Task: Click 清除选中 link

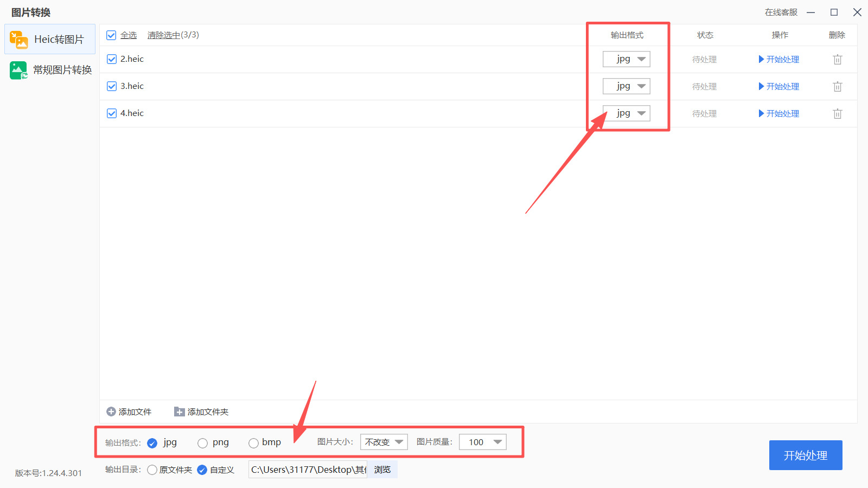Action: (x=164, y=35)
